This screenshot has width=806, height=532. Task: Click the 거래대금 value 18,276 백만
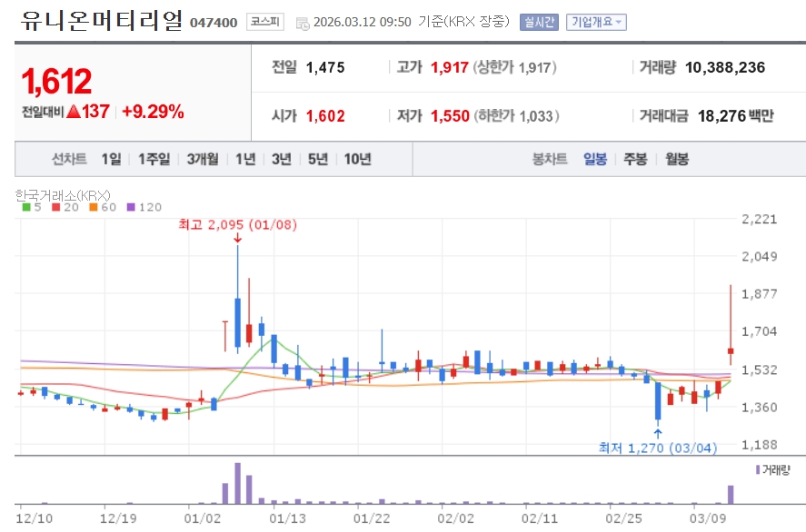click(x=735, y=116)
